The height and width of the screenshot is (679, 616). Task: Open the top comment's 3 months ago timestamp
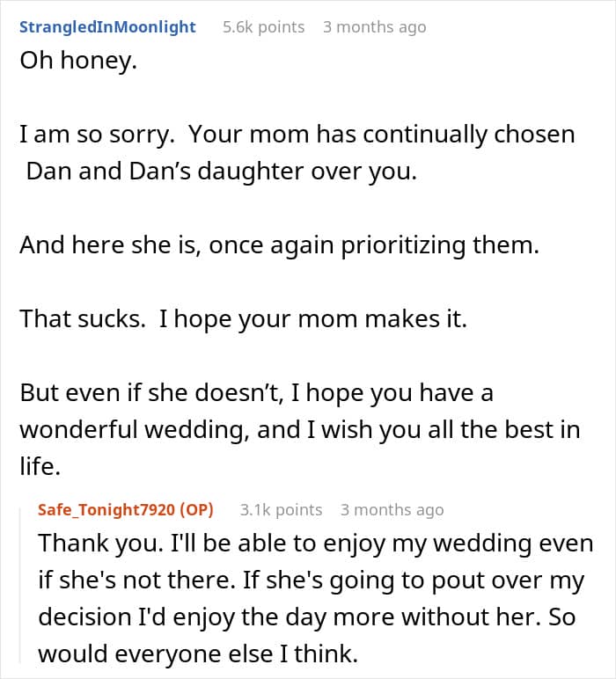tap(374, 27)
